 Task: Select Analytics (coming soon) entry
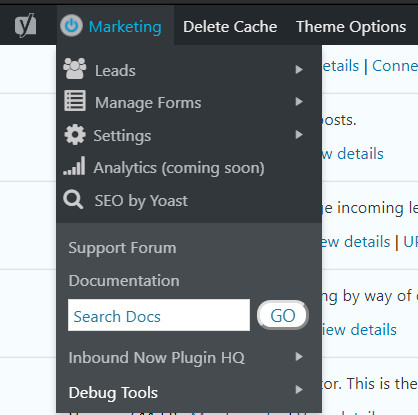tap(189, 168)
